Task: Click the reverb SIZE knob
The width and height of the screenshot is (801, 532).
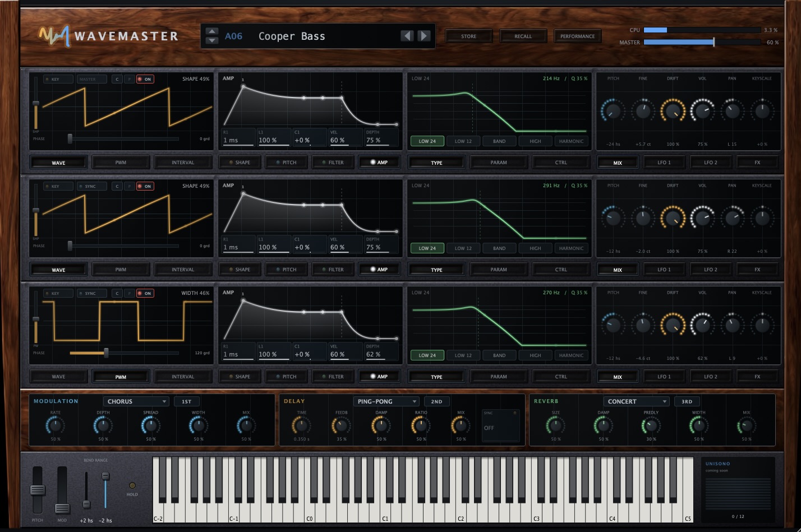Action: pyautogui.click(x=555, y=426)
